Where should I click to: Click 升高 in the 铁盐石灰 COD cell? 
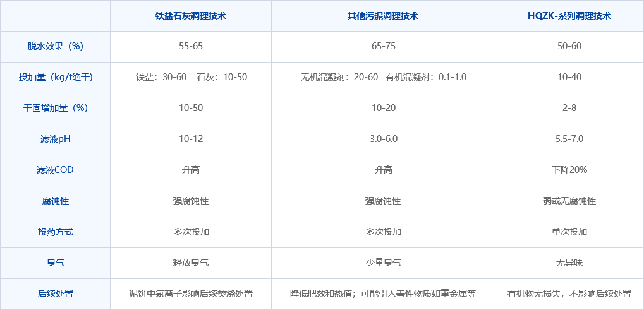pyautogui.click(x=191, y=170)
